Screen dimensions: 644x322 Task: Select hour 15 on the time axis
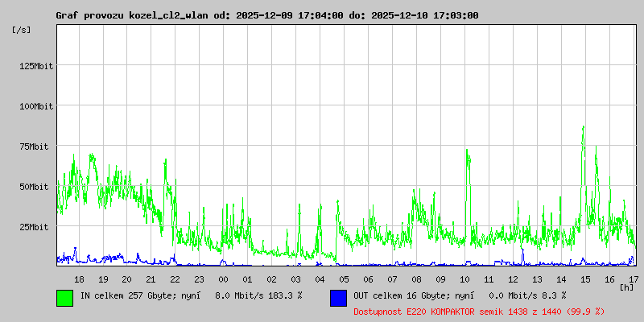[x=586, y=279]
